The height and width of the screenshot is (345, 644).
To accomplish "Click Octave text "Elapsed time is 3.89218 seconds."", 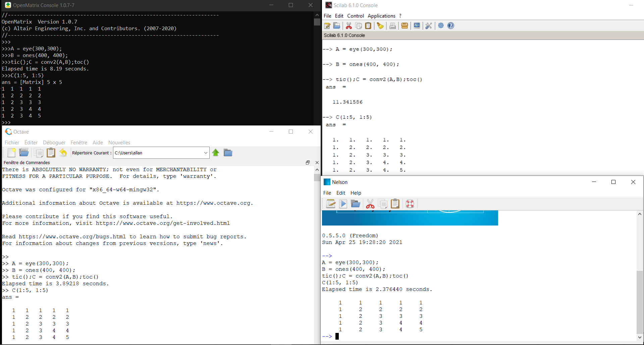I will pos(55,284).
